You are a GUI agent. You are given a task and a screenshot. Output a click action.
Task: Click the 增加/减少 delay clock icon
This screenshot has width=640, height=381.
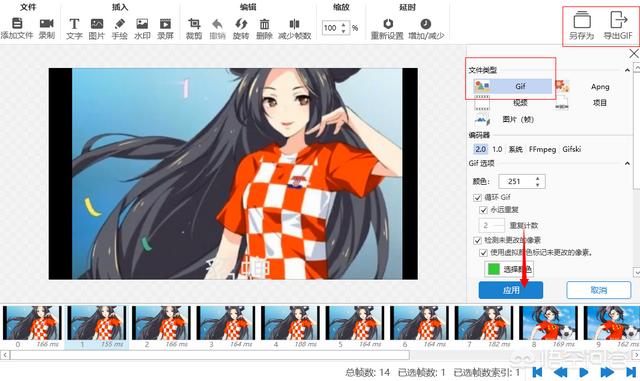426,24
